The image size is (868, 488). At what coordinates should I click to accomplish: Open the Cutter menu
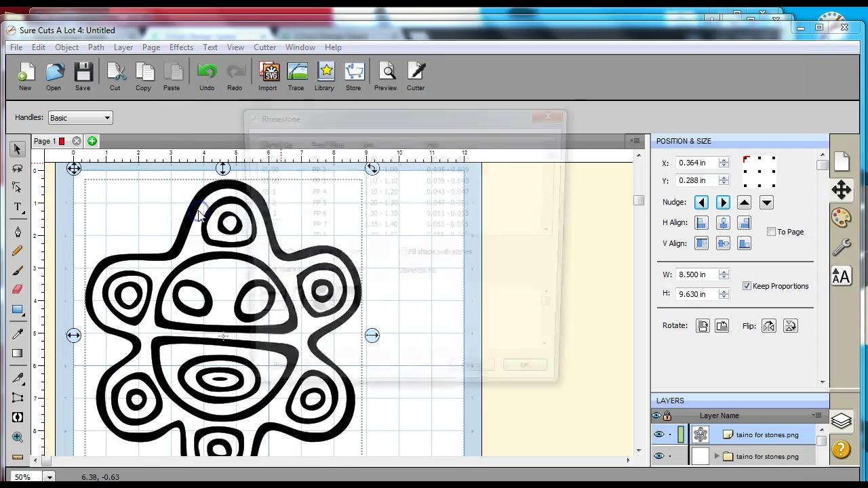264,47
